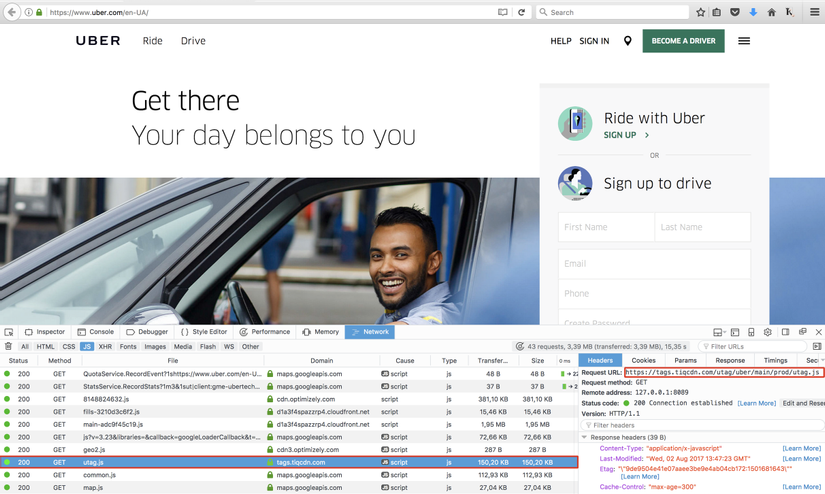Image resolution: width=825 pixels, height=494 pixels.
Task: Bookmark page with star icon
Action: point(700,12)
